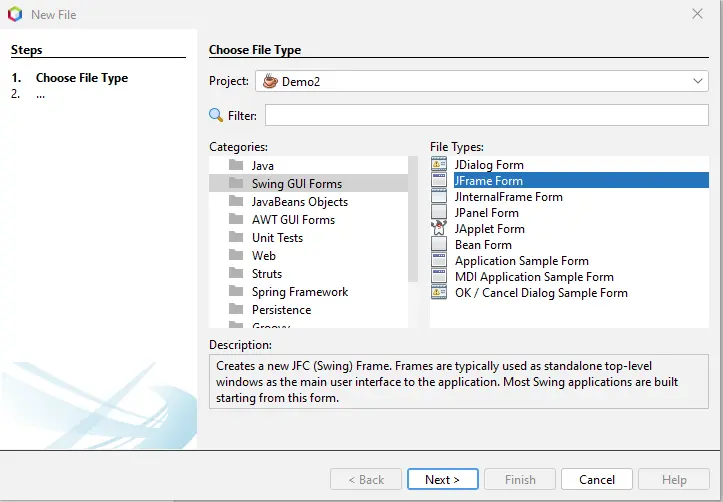Click the MDI Application Sample Form icon
The width and height of the screenshot is (723, 502).
click(x=439, y=277)
